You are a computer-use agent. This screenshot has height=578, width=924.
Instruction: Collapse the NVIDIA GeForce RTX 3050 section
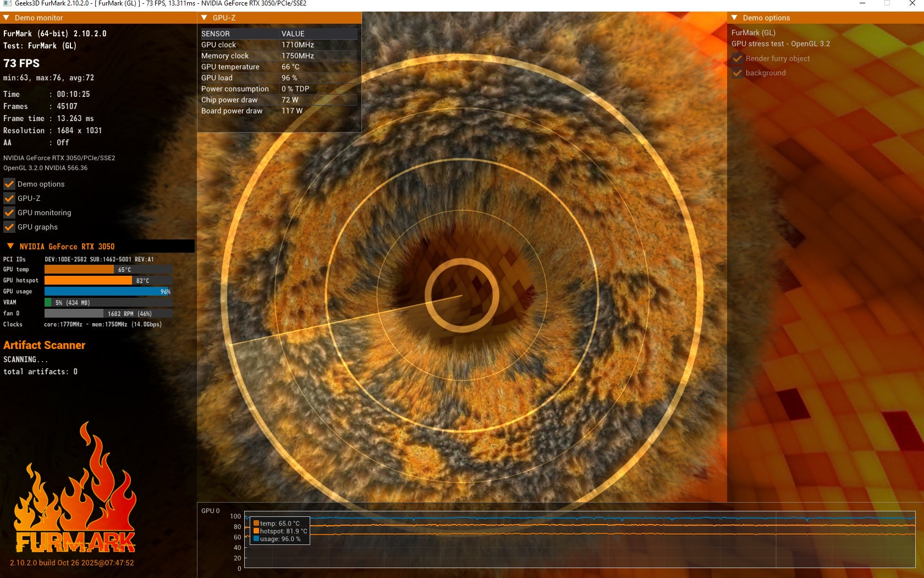pos(10,246)
